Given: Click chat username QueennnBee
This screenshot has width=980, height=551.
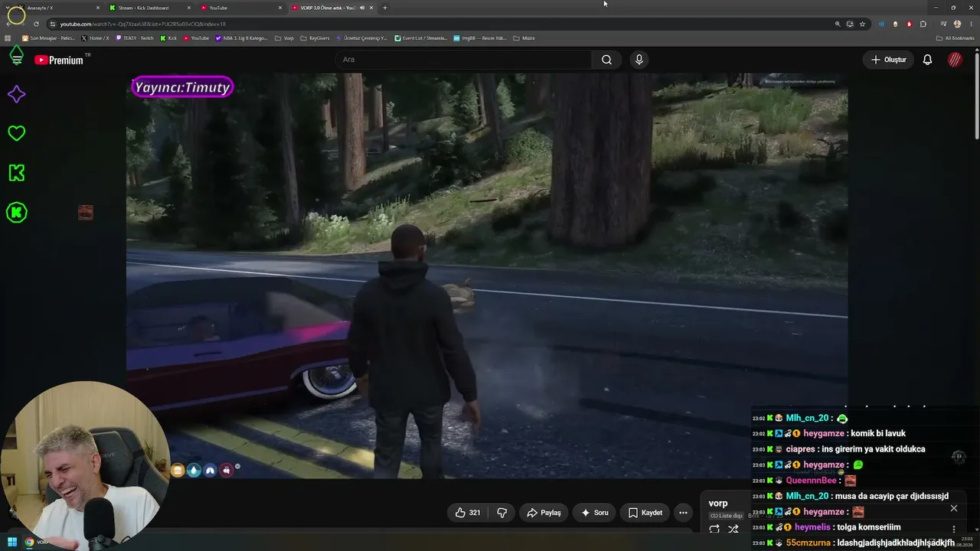Looking at the screenshot, I should click(x=812, y=481).
